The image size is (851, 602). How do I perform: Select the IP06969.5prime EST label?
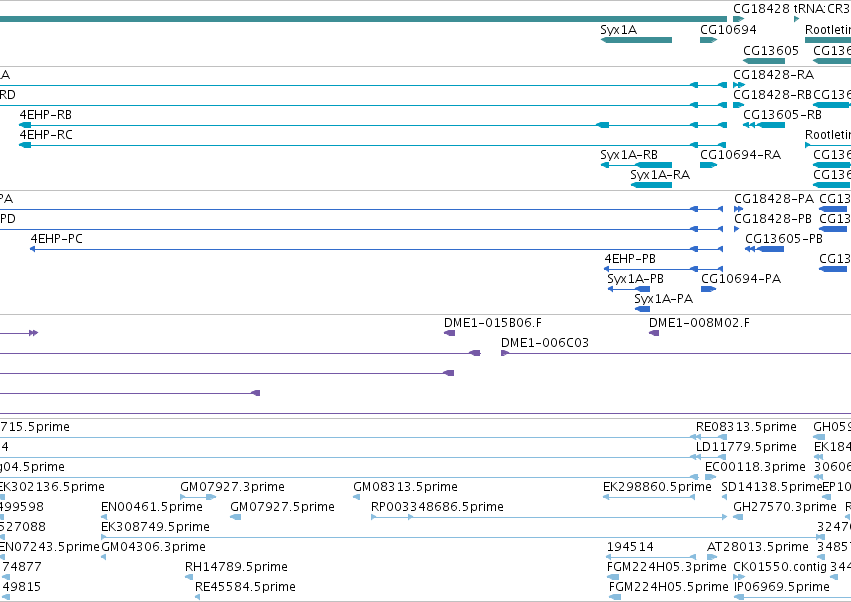click(x=782, y=588)
